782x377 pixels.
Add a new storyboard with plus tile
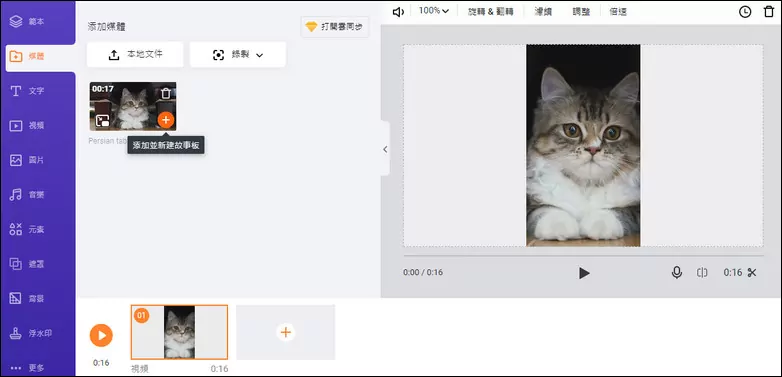point(286,332)
